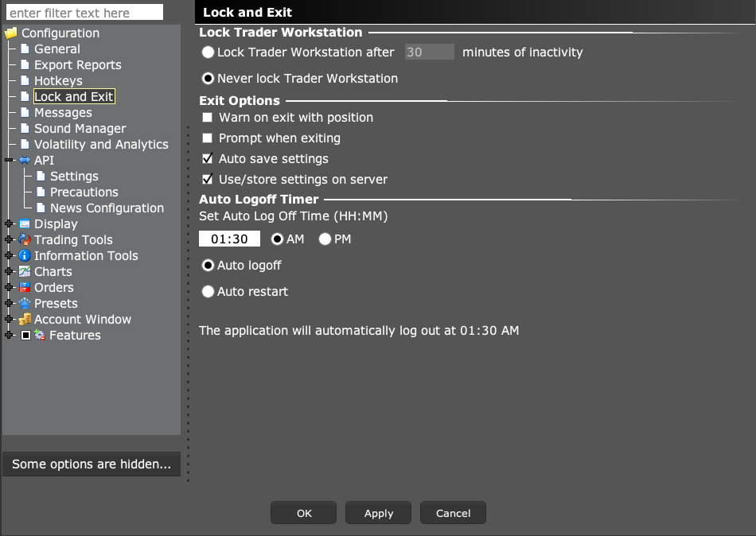Click the 01:30 logoff time field
Screen dimensions: 756x536
click(229, 239)
